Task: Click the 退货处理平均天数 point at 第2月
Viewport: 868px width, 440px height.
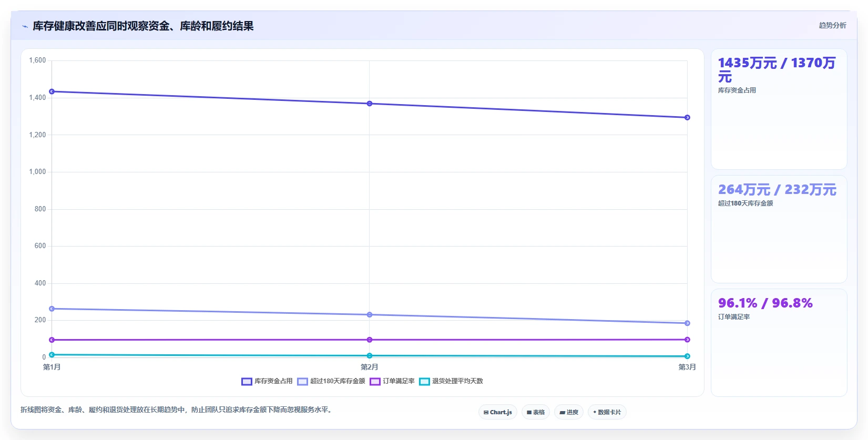Action: [x=370, y=356]
